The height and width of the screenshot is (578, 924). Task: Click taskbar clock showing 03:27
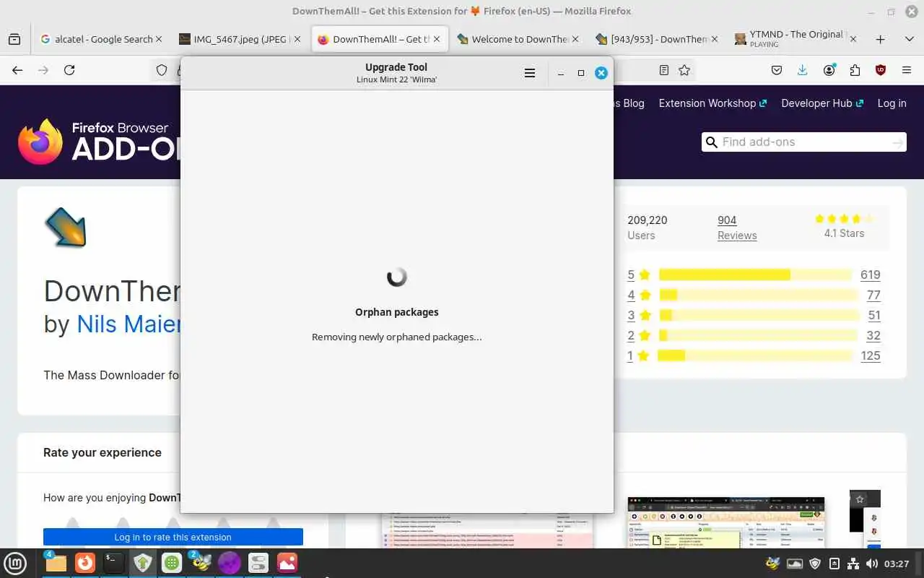click(x=896, y=564)
